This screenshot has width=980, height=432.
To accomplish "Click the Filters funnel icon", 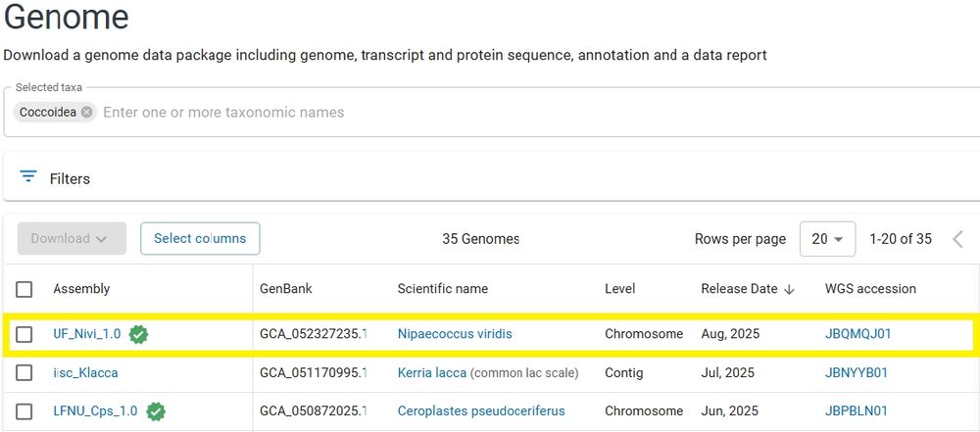I will point(28,177).
